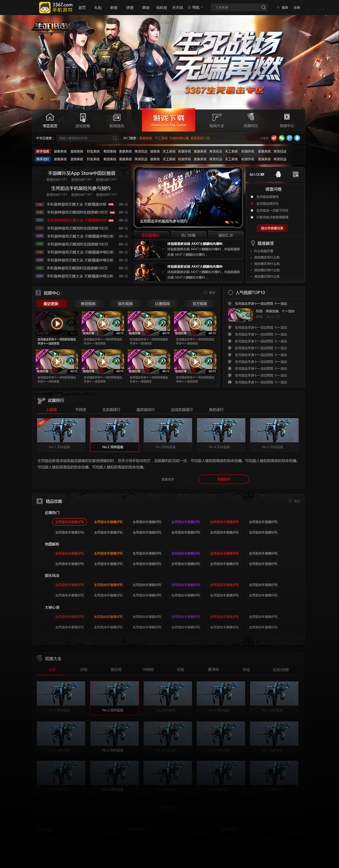Click the outlined 生死狙击手游真好玩 tag in 近期热门
The width and height of the screenshot is (339, 868).
click(69, 522)
